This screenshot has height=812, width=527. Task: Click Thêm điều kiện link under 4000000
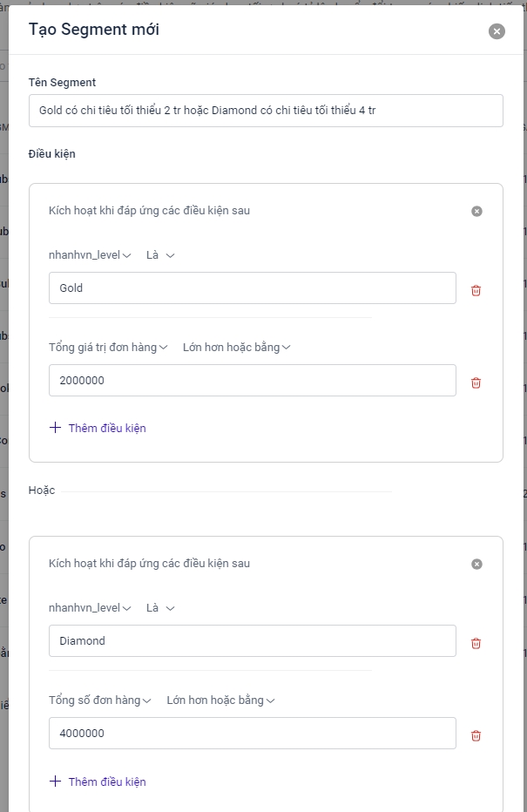[x=106, y=782]
